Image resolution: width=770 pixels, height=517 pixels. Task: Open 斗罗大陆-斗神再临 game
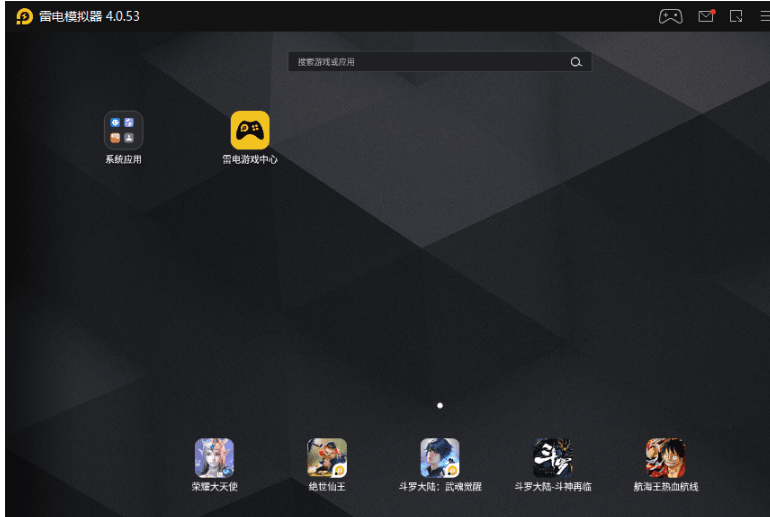[552, 457]
